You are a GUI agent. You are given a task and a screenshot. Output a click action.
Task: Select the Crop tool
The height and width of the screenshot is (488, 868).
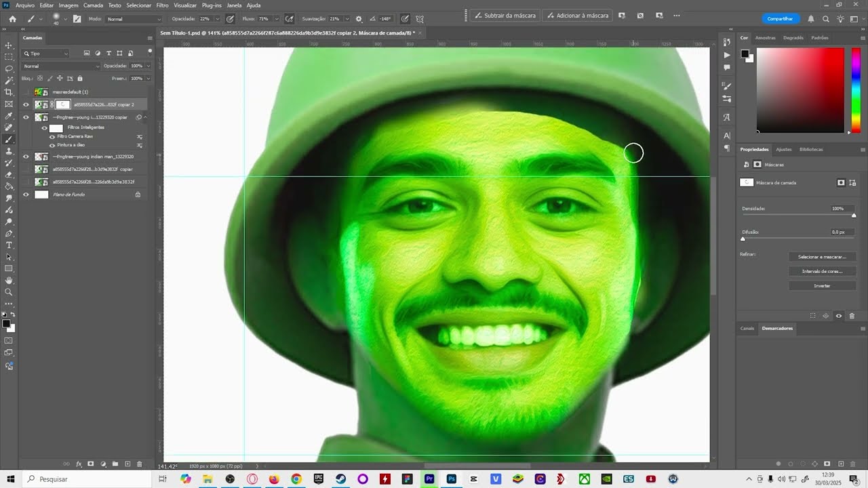[9, 92]
